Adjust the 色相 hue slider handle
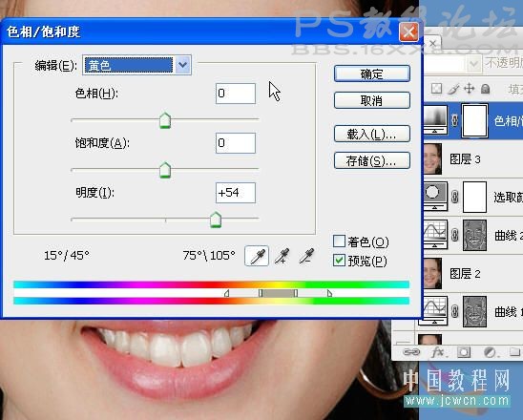 coord(165,120)
